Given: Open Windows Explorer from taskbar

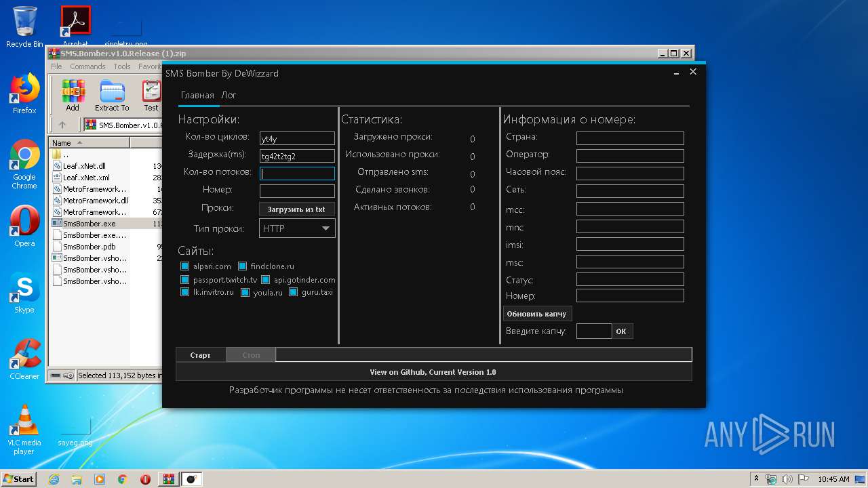Looking at the screenshot, I should 77,479.
